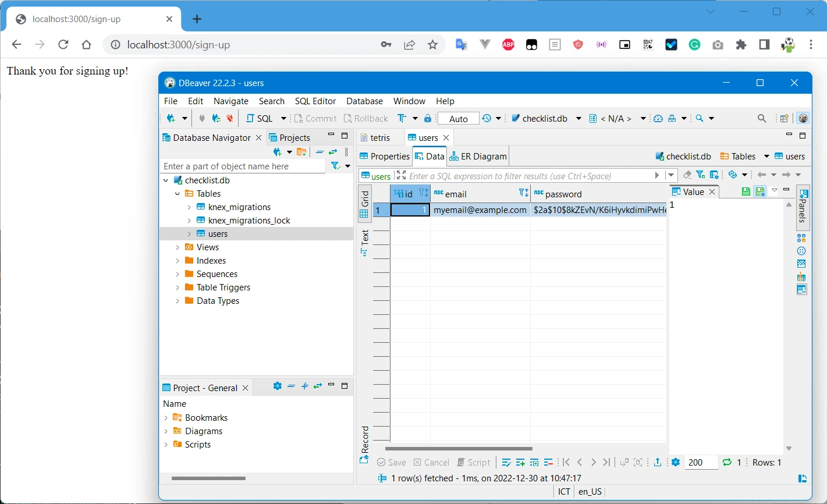
Task: Bookmark this page star in Chrome
Action: pos(432,45)
